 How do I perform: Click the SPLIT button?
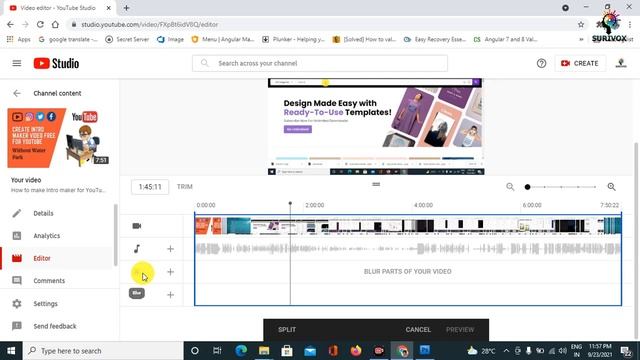(287, 329)
